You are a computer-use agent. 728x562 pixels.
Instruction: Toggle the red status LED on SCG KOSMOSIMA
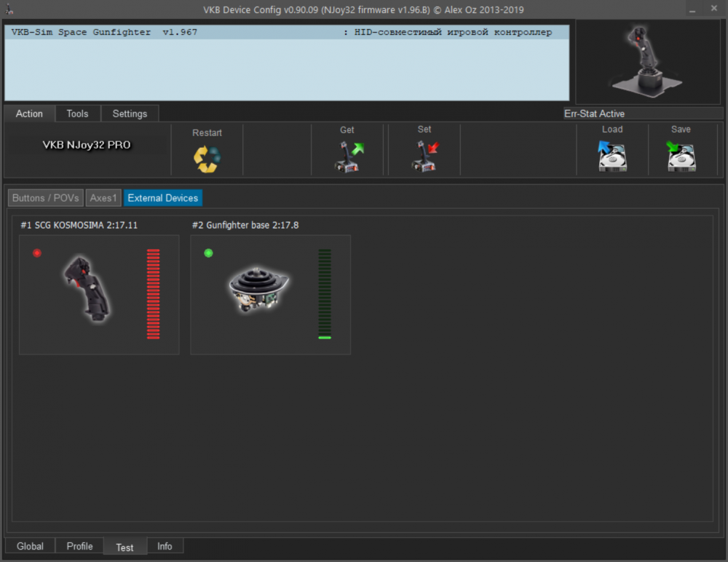pyautogui.click(x=36, y=253)
